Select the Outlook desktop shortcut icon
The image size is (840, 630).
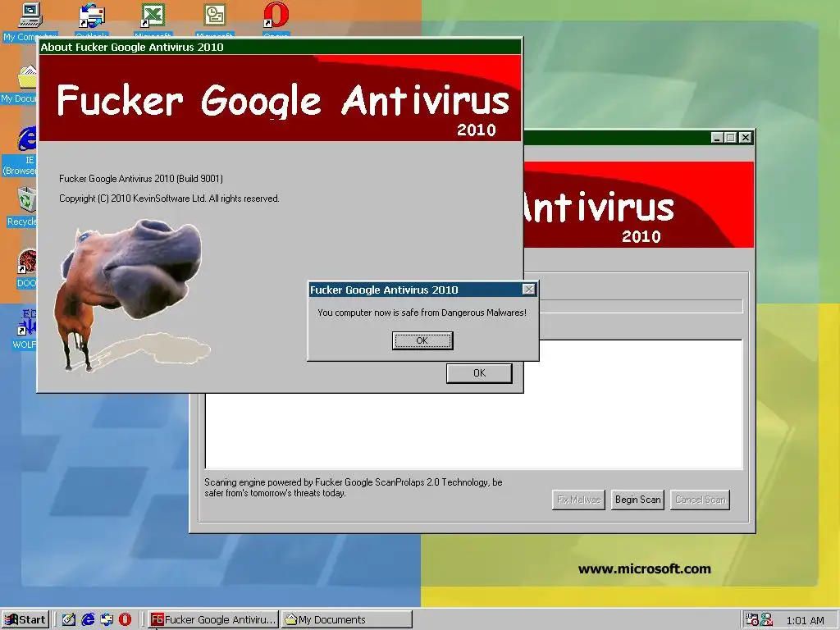(92, 19)
